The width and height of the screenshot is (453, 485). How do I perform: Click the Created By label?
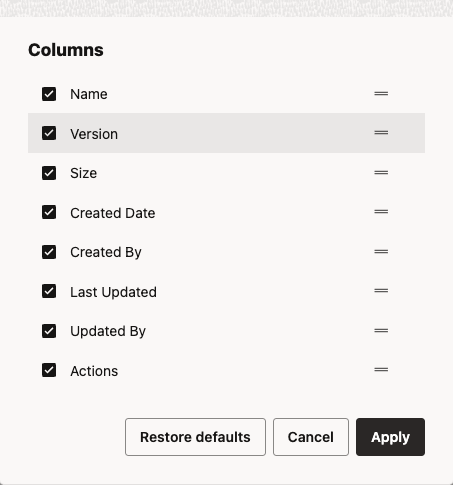tap(106, 253)
